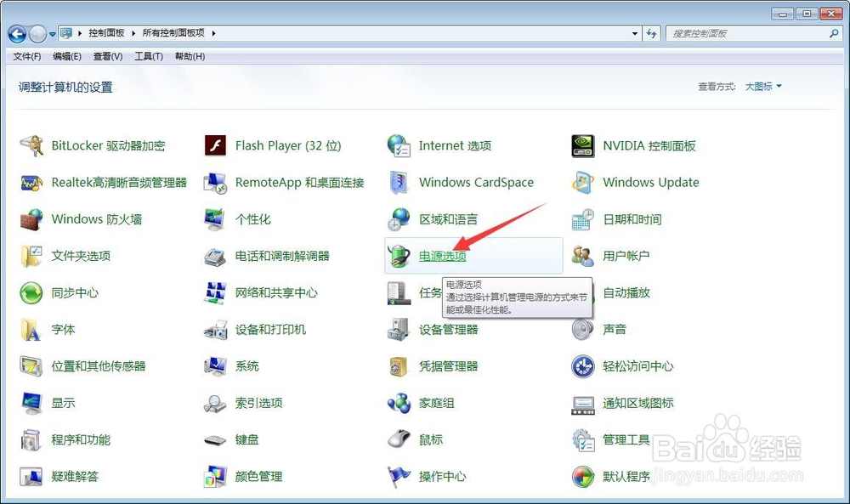Expand root breadcrumb arrow before 控制面板
The height and width of the screenshot is (504, 850).
point(80,33)
